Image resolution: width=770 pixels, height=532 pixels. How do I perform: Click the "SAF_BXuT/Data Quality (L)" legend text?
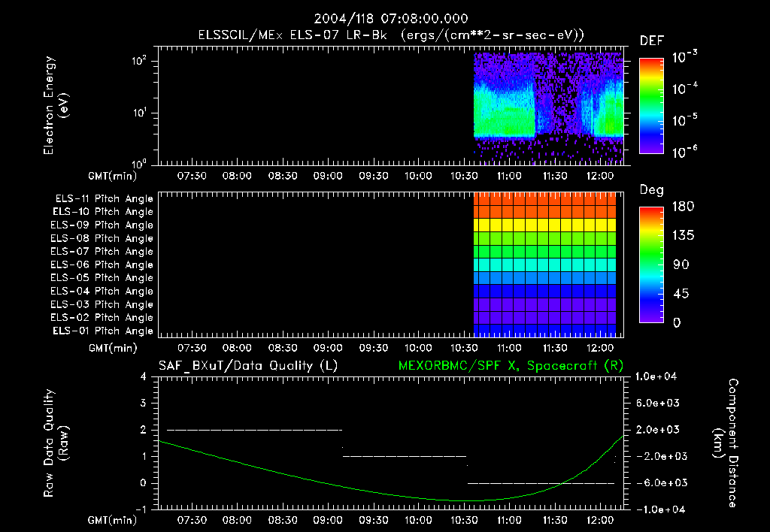248,366
